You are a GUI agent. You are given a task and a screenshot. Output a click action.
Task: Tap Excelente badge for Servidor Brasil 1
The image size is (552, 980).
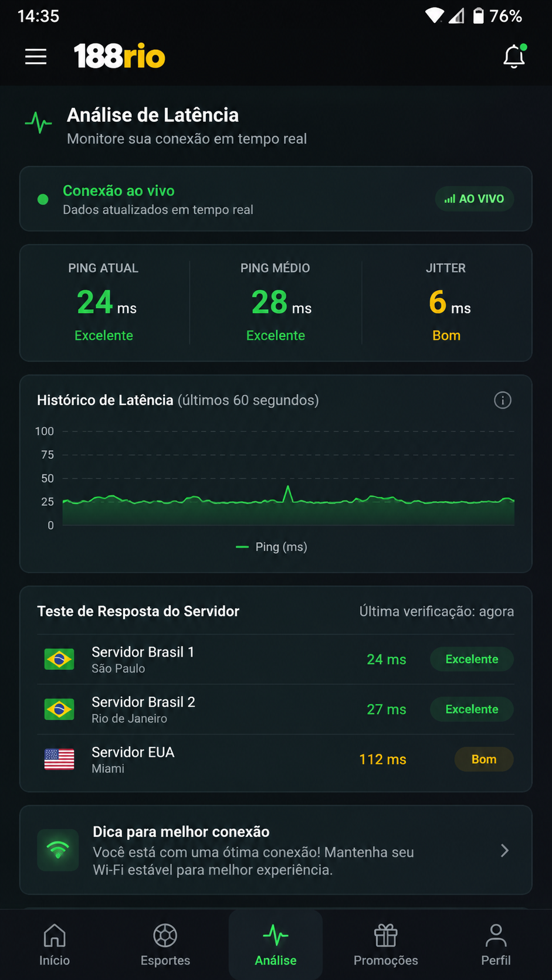[472, 659]
